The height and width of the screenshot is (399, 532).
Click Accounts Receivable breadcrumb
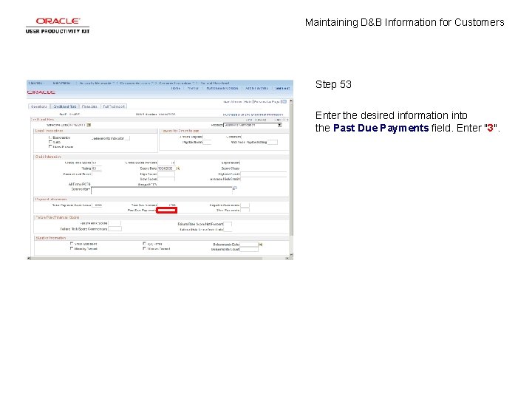click(x=95, y=83)
